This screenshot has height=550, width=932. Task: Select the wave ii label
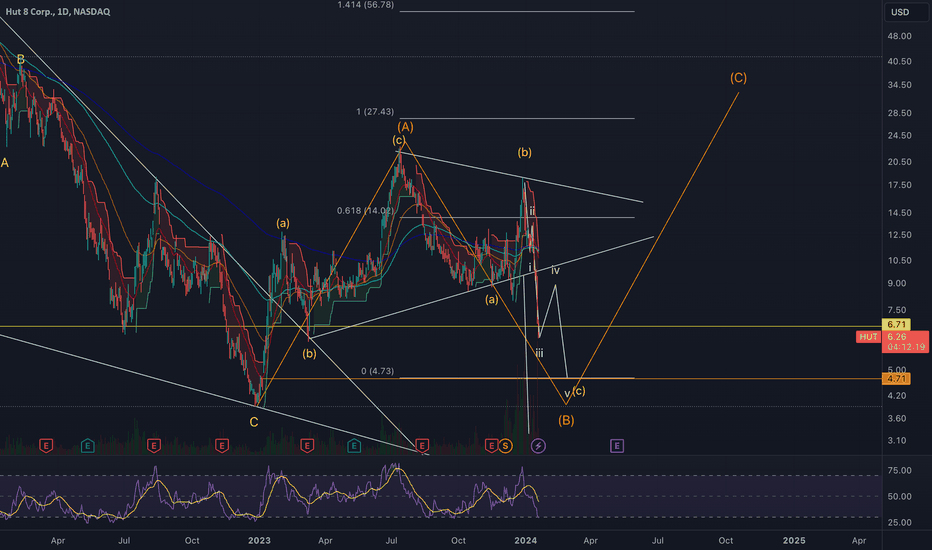tap(532, 211)
